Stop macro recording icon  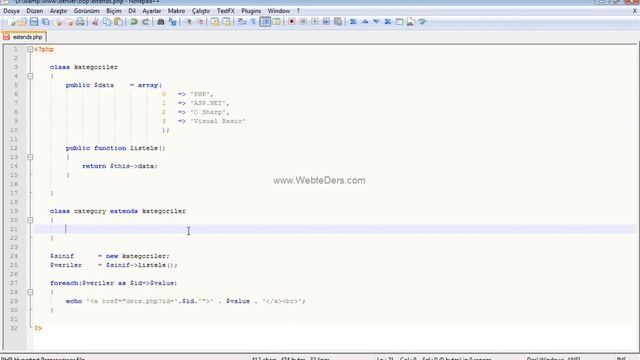tap(303, 22)
